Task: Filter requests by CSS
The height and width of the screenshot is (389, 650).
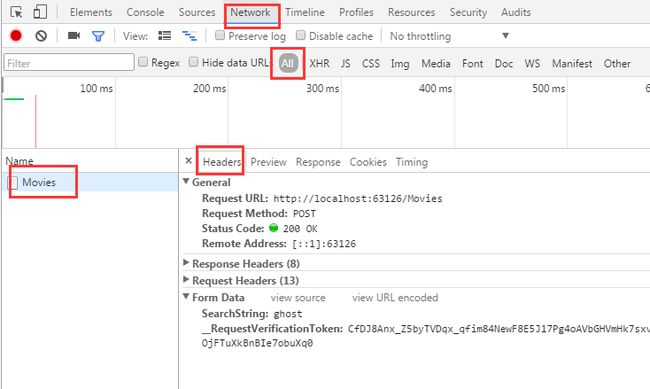Action: click(x=371, y=63)
